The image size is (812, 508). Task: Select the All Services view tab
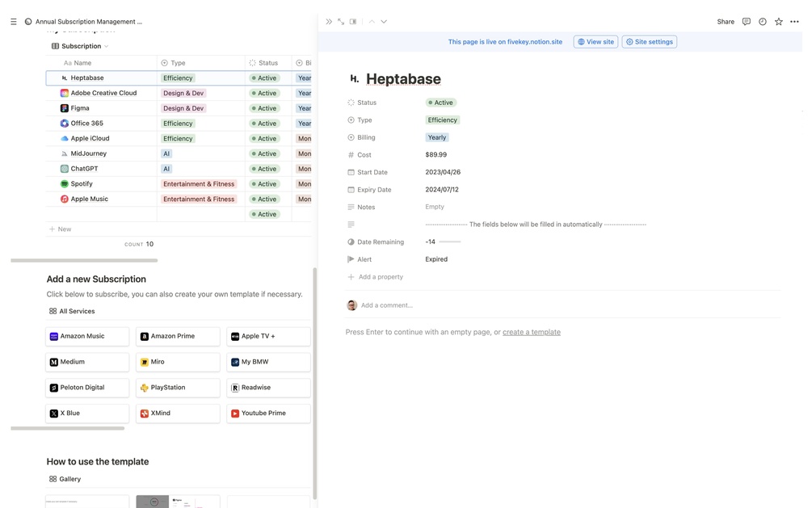coord(72,311)
